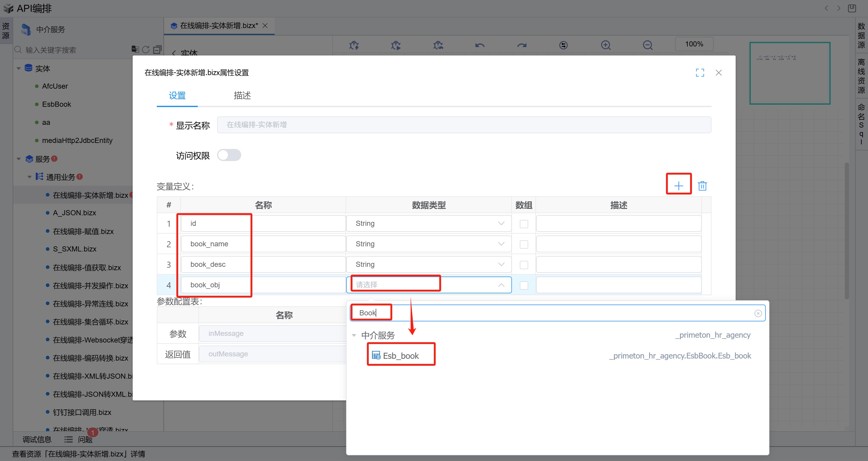The image size is (868, 461).
Task: Click refresh icon beside resource search
Action: (146, 49)
